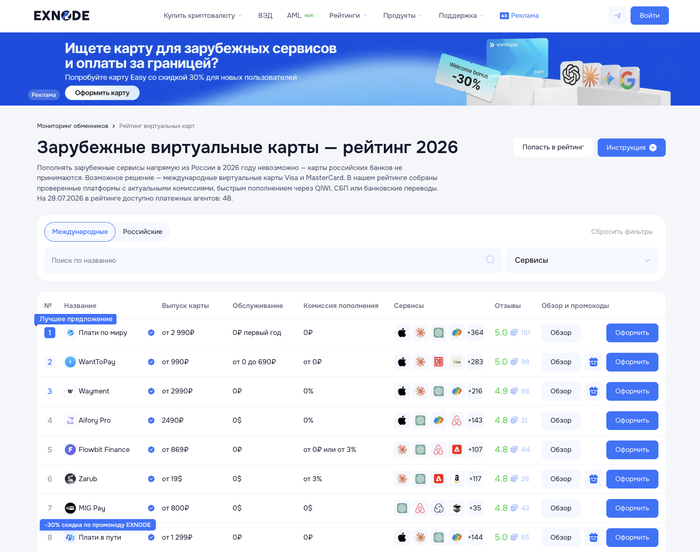The height and width of the screenshot is (552, 700).
Task: Click the Войти button
Action: click(x=650, y=16)
